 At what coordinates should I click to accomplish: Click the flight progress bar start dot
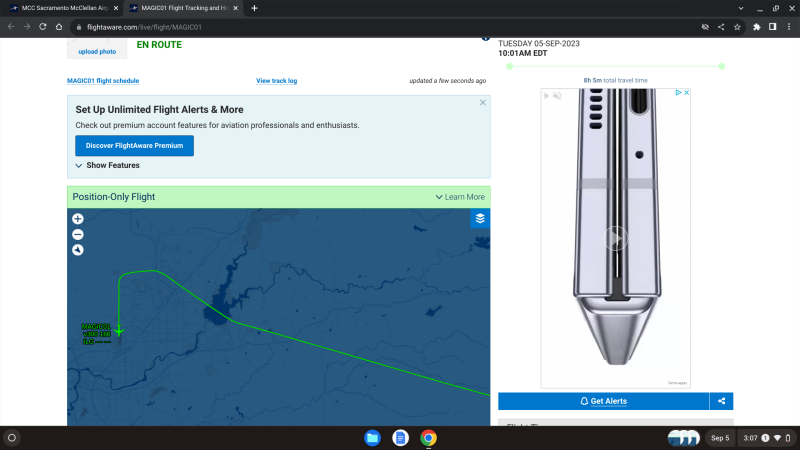pyautogui.click(x=509, y=66)
